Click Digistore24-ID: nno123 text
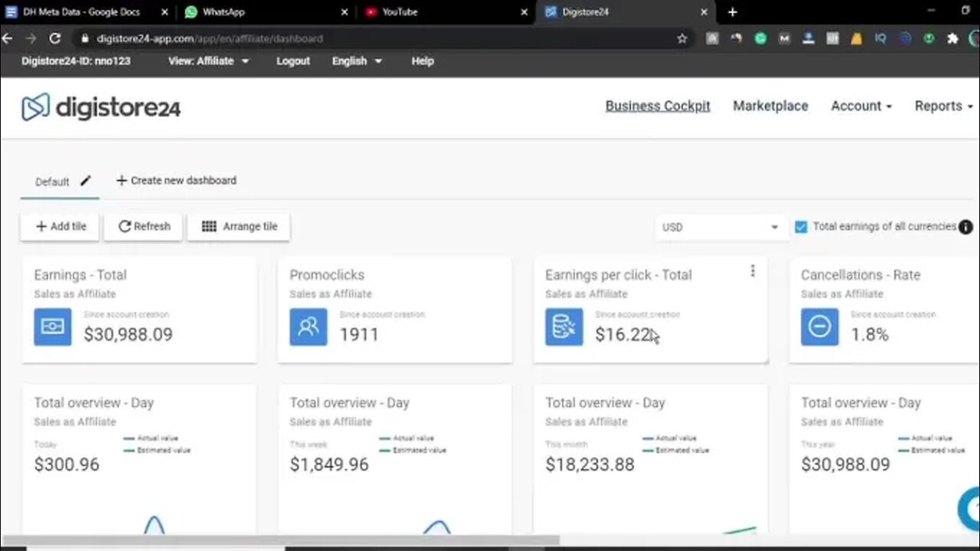 [76, 61]
